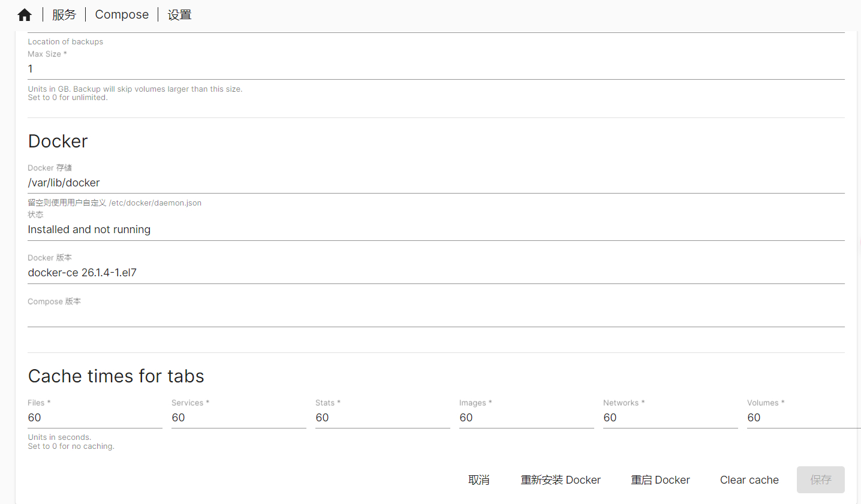861x504 pixels.
Task: Edit the Max Size field
Action: pyautogui.click(x=436, y=69)
